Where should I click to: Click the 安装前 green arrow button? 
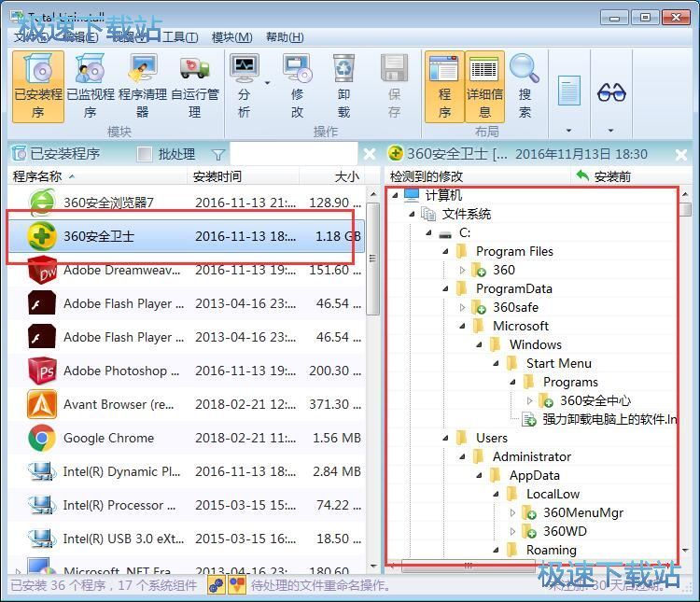pyautogui.click(x=582, y=175)
